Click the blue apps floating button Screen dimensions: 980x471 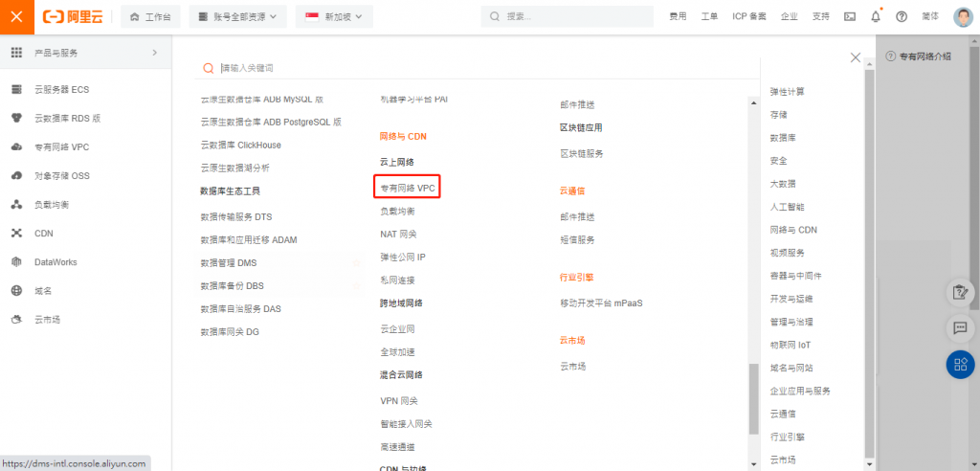960,364
